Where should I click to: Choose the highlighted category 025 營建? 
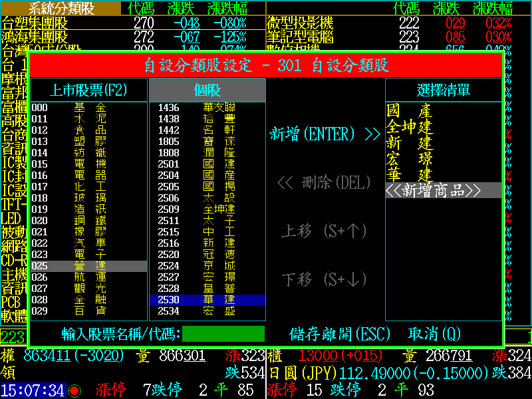point(89,266)
